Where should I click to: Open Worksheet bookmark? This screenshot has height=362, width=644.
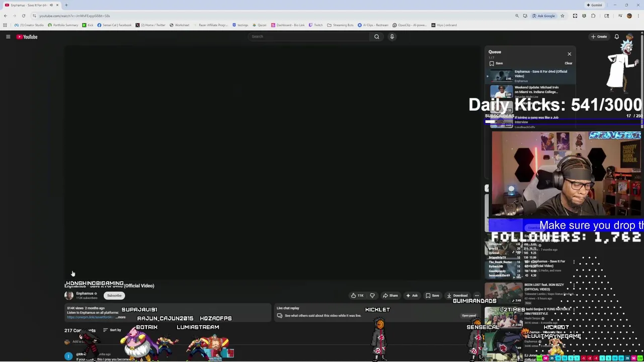(x=180, y=25)
